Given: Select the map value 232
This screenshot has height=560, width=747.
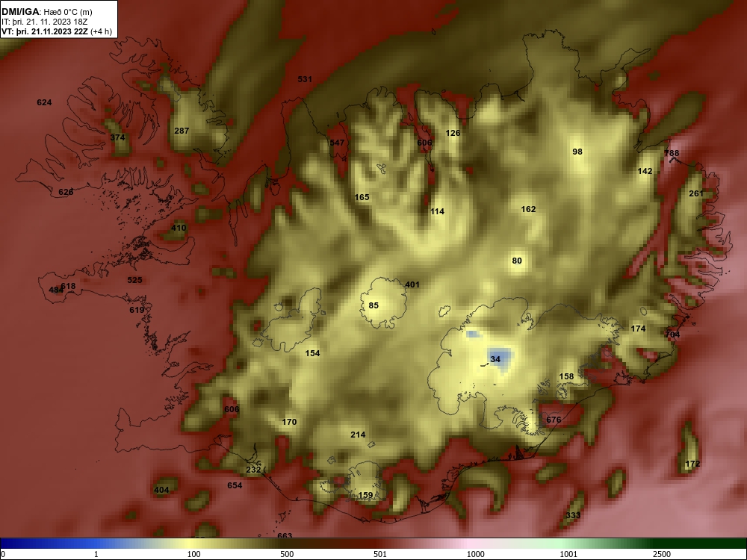Looking at the screenshot, I should point(253,470).
